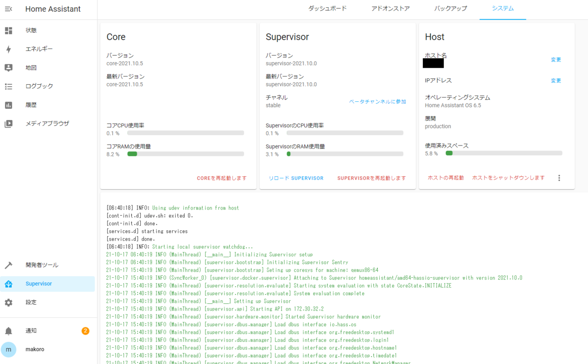Image resolution: width=588 pixels, height=364 pixels.
Task: Click the Home Assistant title
Action: point(53,9)
